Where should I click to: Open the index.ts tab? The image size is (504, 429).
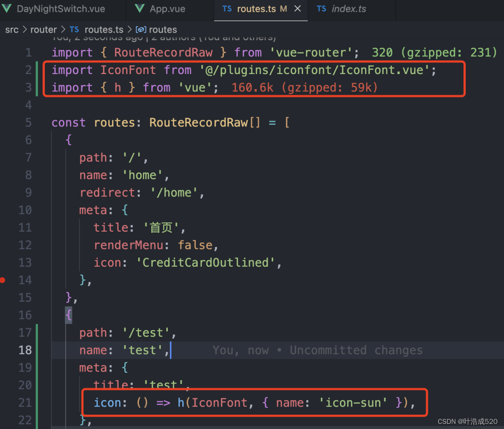click(348, 9)
